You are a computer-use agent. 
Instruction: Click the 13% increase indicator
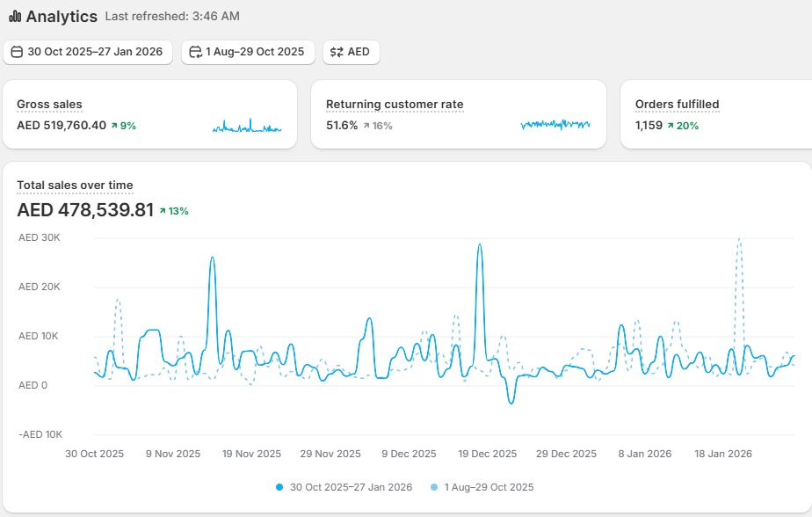tap(174, 211)
